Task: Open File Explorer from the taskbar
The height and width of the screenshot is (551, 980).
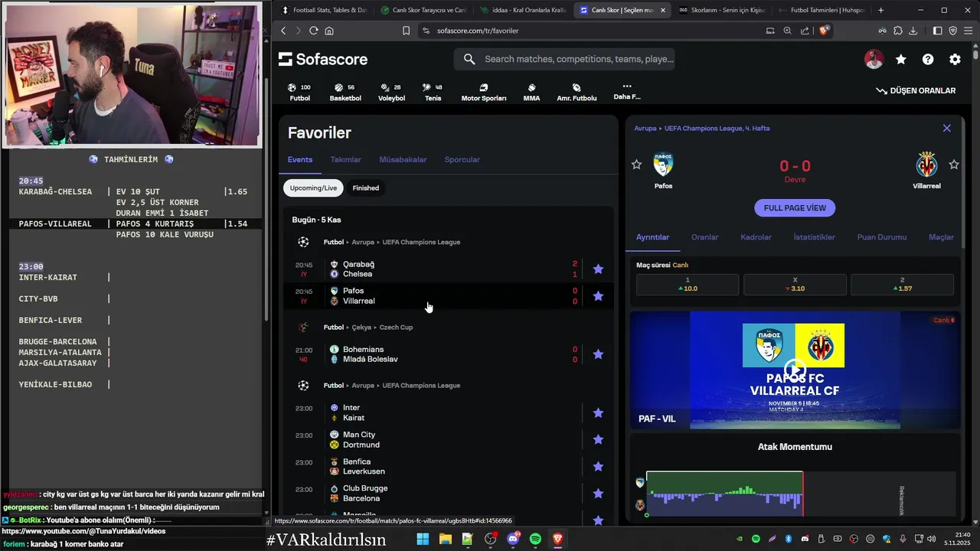Action: tap(445, 539)
